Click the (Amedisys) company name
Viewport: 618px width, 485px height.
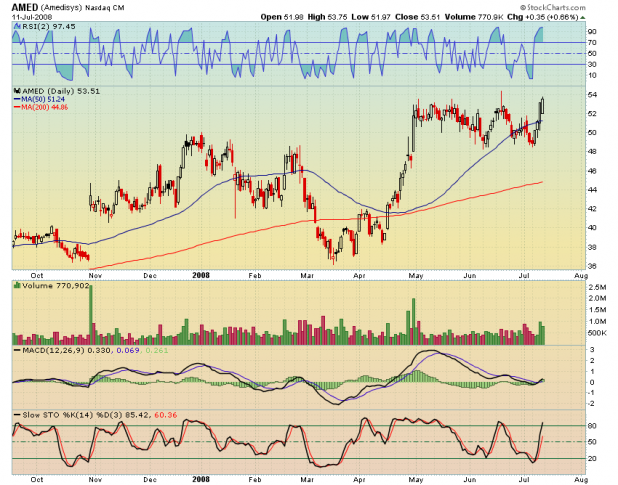pyautogui.click(x=61, y=8)
